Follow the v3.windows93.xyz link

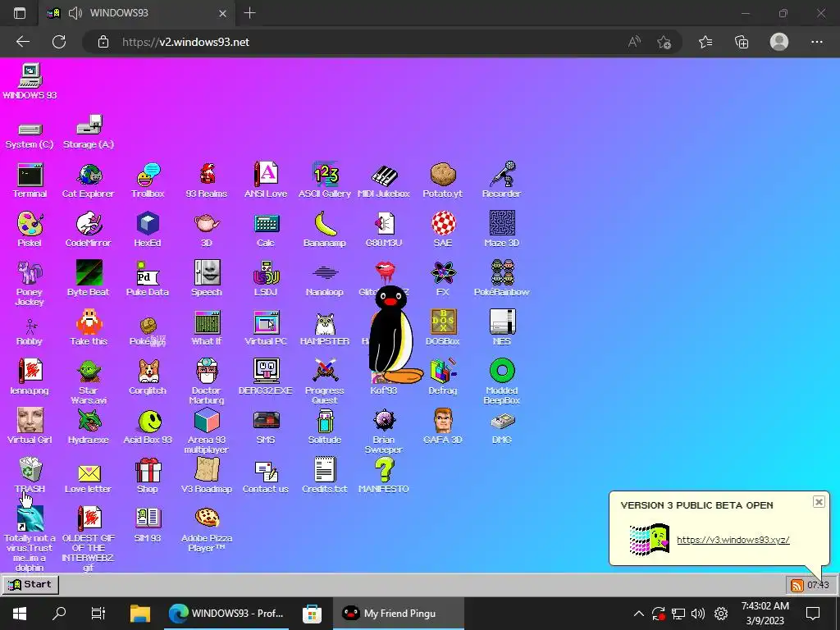point(733,540)
